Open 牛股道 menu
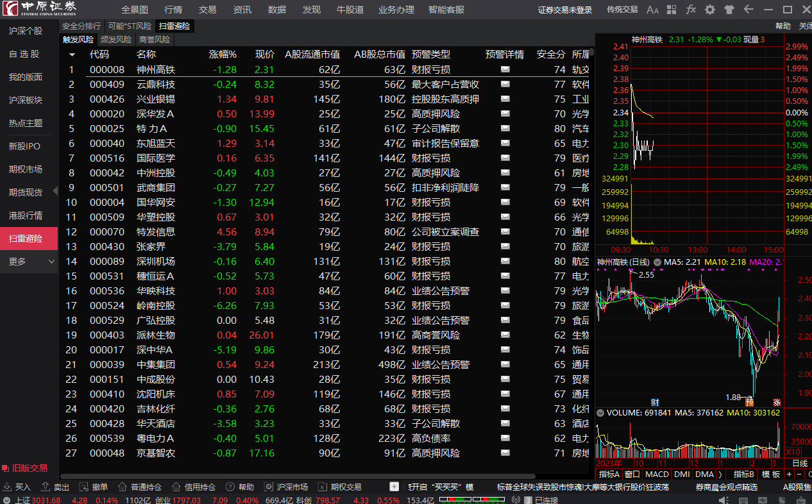 coord(350,10)
